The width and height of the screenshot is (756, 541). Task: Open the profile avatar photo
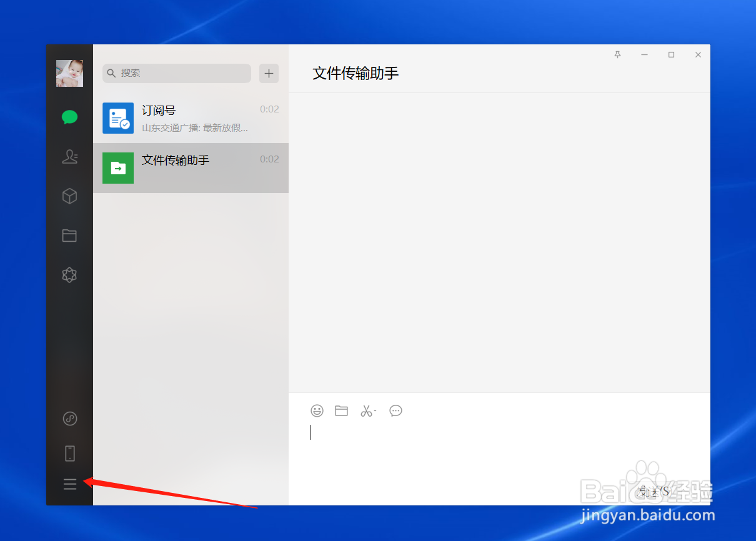click(x=69, y=73)
